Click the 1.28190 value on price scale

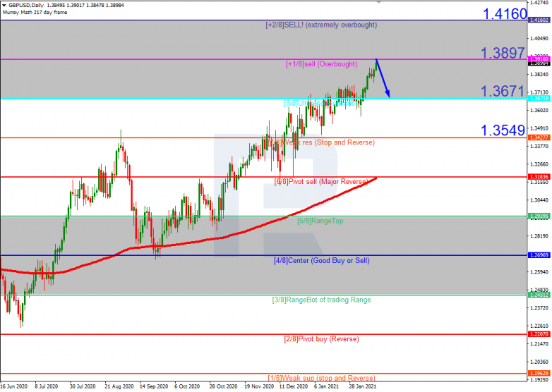click(x=539, y=236)
